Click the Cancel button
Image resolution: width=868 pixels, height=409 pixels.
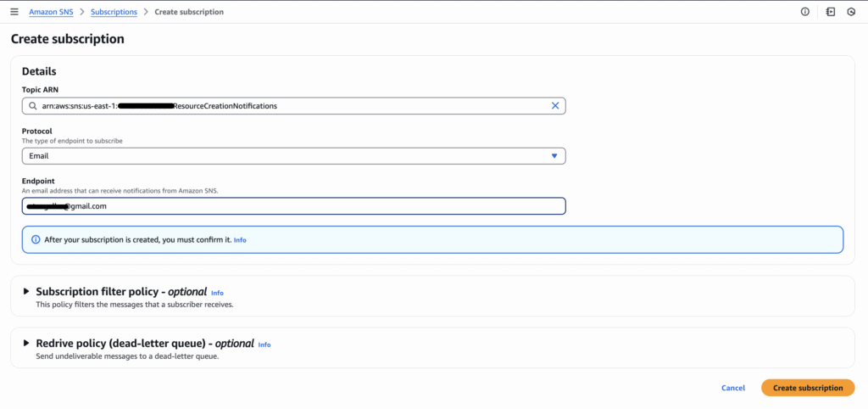pos(733,388)
